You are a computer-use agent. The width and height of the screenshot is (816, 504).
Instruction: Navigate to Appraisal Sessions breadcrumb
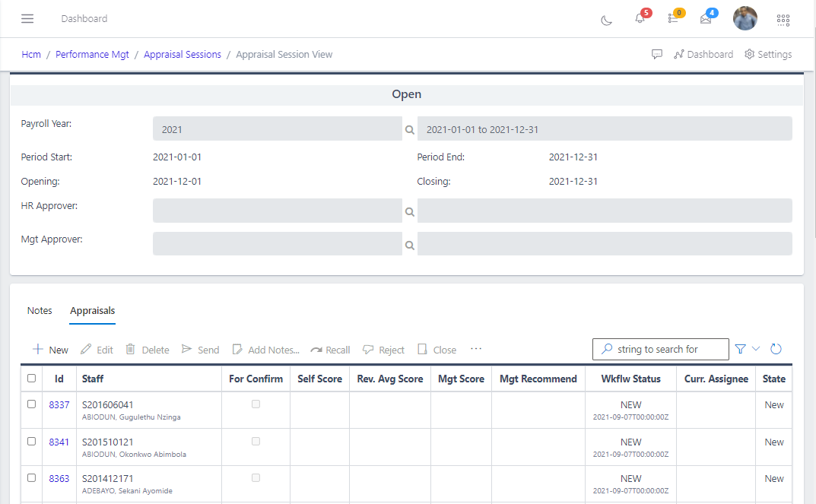pyautogui.click(x=182, y=54)
